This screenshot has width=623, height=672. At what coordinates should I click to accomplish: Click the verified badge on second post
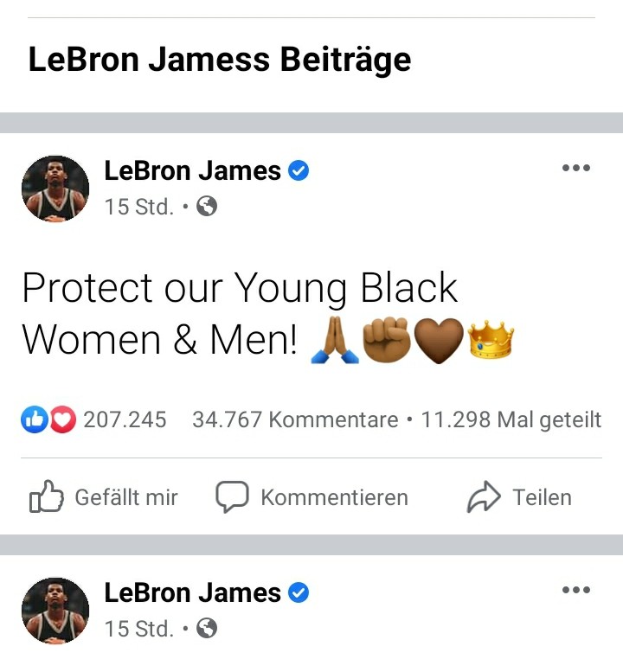299,592
